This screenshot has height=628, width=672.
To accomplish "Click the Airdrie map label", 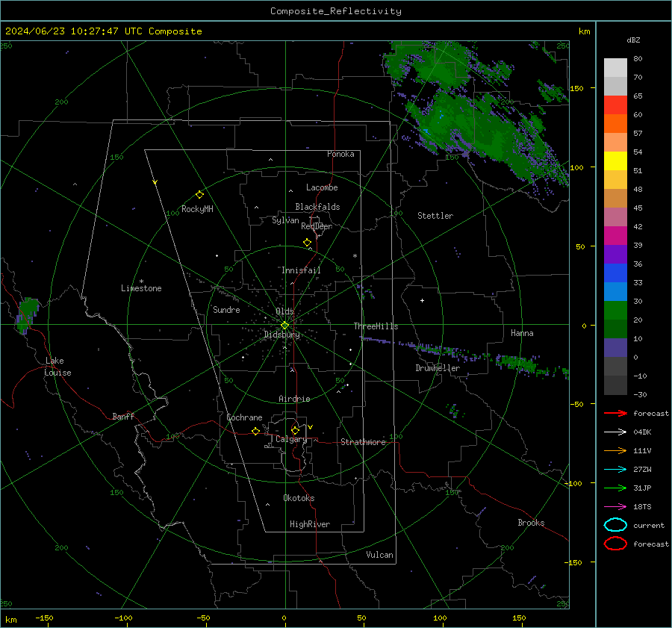I will 294,399.
